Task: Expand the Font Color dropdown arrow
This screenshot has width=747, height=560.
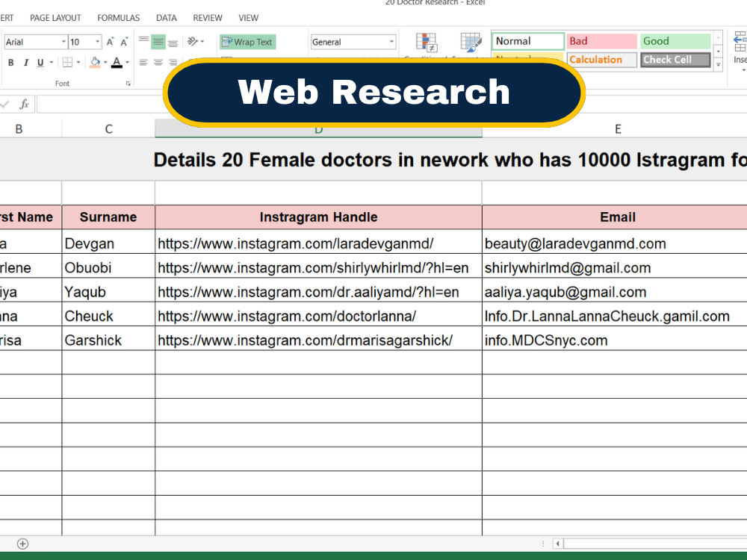Action: click(127, 63)
